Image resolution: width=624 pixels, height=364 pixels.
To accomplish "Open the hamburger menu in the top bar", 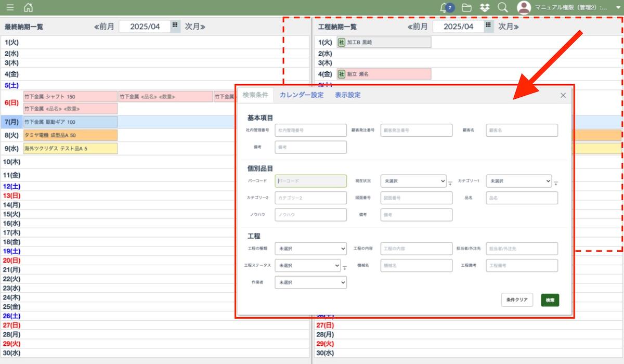I will pos(10,8).
